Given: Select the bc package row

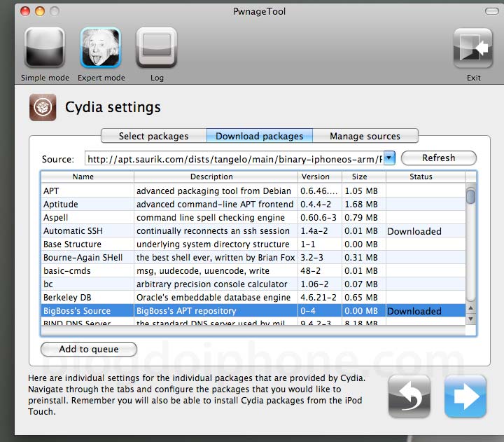Looking at the screenshot, I should (x=253, y=284).
